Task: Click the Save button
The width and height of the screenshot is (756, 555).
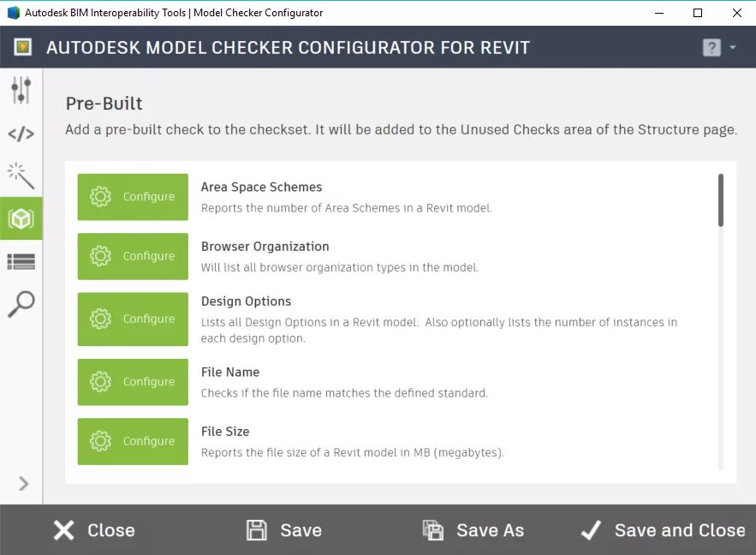Action: click(x=283, y=530)
